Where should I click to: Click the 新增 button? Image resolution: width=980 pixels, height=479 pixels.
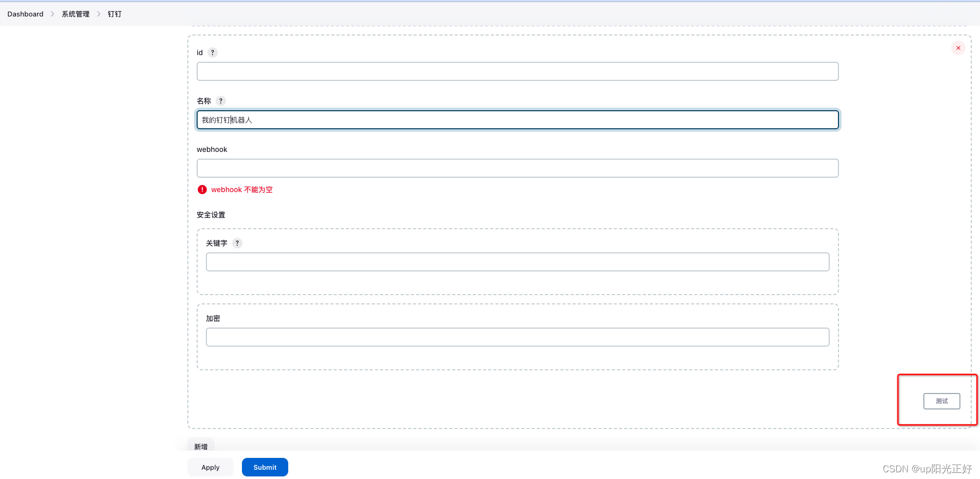pos(201,446)
